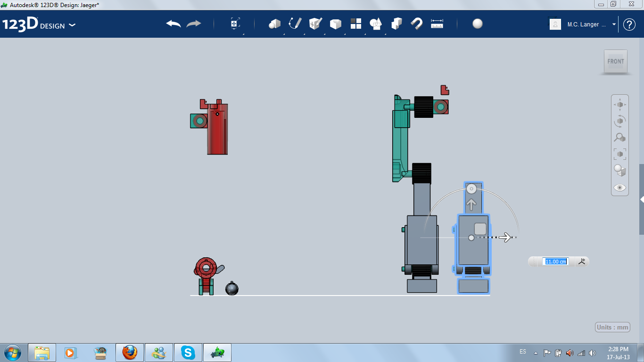The height and width of the screenshot is (362, 644).
Task: Click the Fit view tool
Action: (x=619, y=154)
